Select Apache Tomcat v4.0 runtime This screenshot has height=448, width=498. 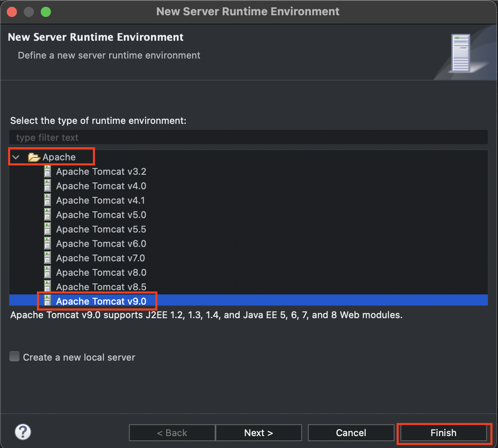pos(101,186)
